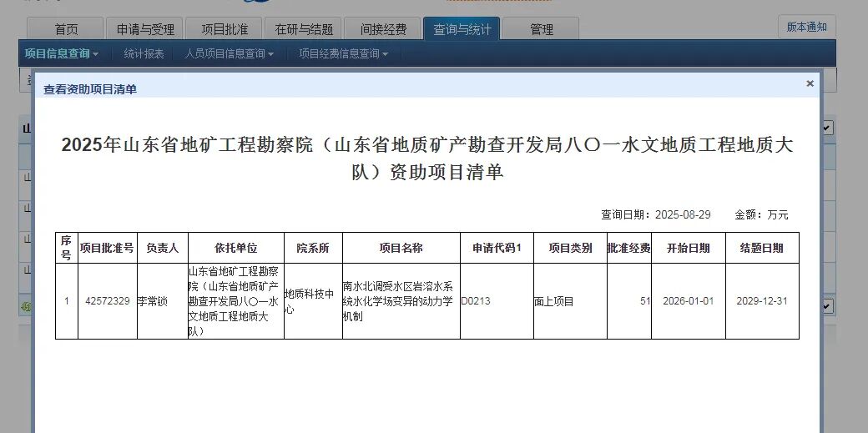The height and width of the screenshot is (433, 868).
Task: Click the 金额：万元 label
Action: coord(761,215)
